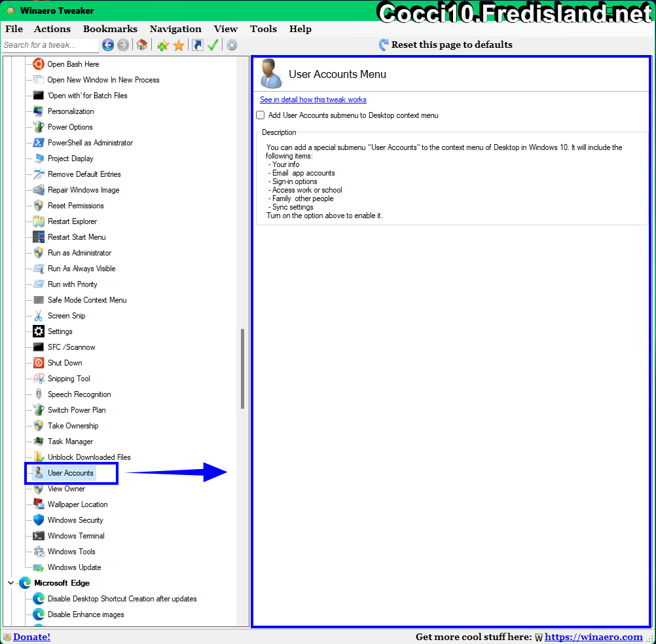Select SFC /Scannow tree item
Screen dimensions: 656x644
click(71, 347)
